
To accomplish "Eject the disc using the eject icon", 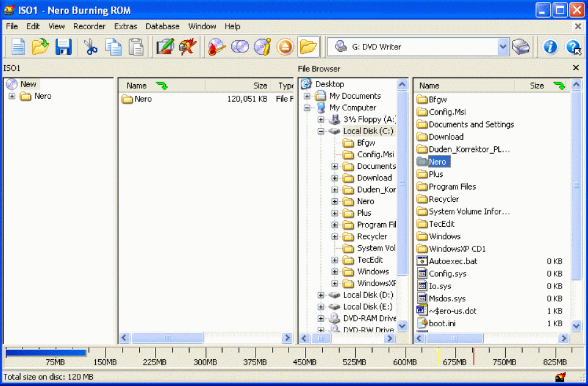I will (285, 46).
